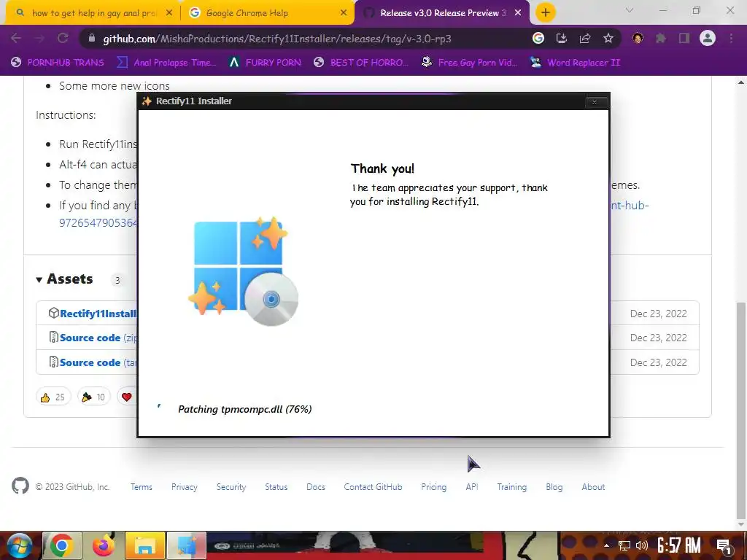Open the Status footer link
The height and width of the screenshot is (560, 747).
(x=276, y=486)
